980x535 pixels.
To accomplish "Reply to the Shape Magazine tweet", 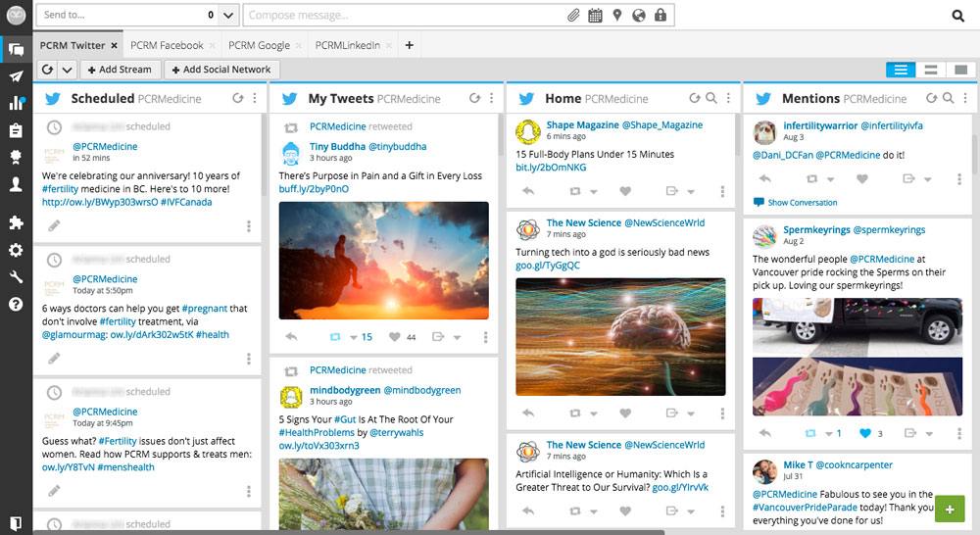I will [x=528, y=191].
